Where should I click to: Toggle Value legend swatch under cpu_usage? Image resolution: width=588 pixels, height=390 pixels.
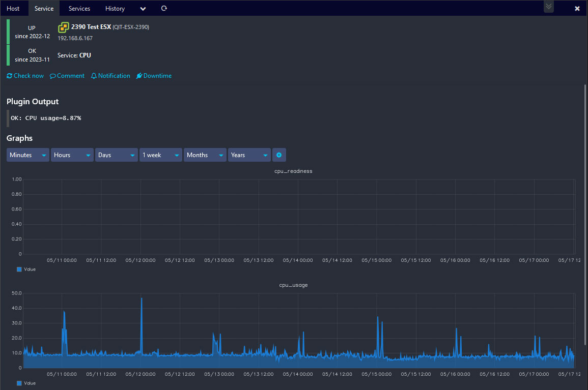[19, 383]
